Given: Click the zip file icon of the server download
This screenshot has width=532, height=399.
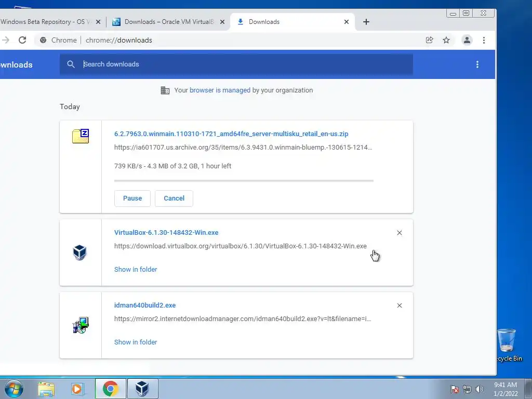Looking at the screenshot, I should point(81,136).
